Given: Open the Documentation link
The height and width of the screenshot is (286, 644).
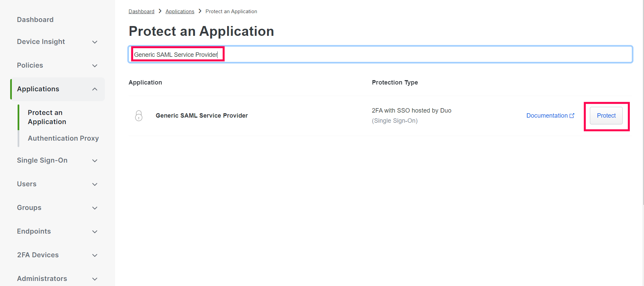Looking at the screenshot, I should [550, 116].
